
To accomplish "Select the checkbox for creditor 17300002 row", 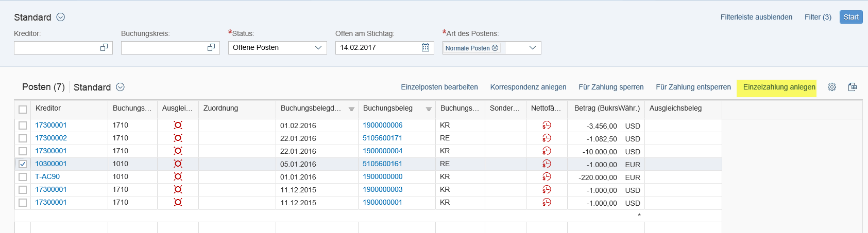I will point(23,138).
